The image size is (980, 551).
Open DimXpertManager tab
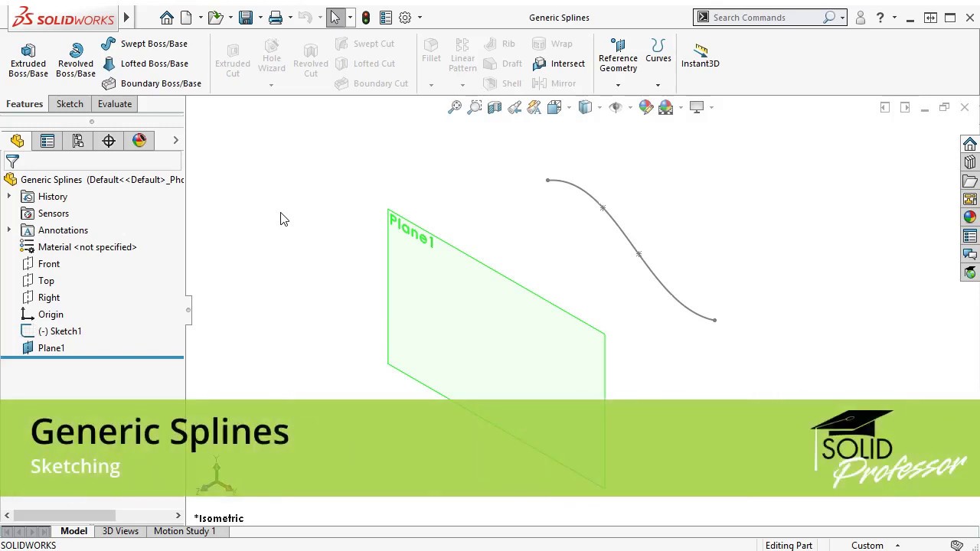point(109,141)
